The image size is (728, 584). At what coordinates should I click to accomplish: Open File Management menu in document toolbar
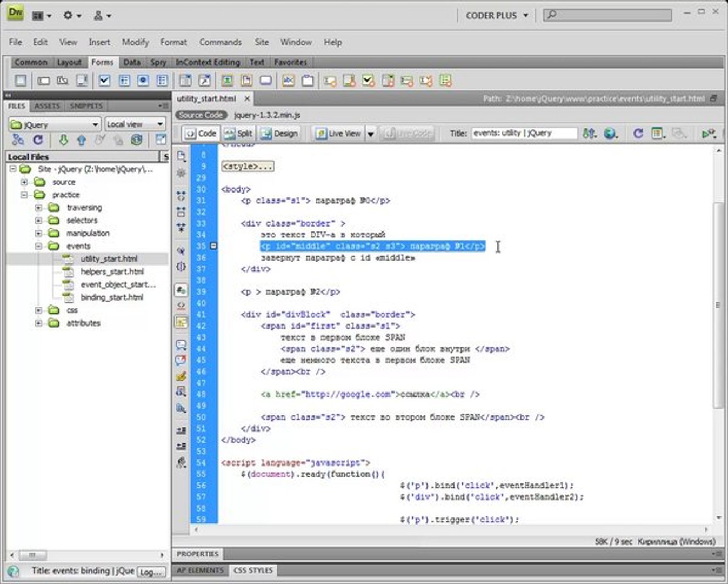click(x=589, y=133)
